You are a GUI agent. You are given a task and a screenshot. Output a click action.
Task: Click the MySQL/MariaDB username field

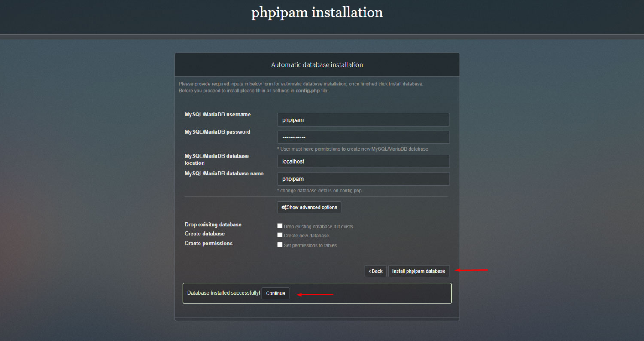click(x=363, y=120)
